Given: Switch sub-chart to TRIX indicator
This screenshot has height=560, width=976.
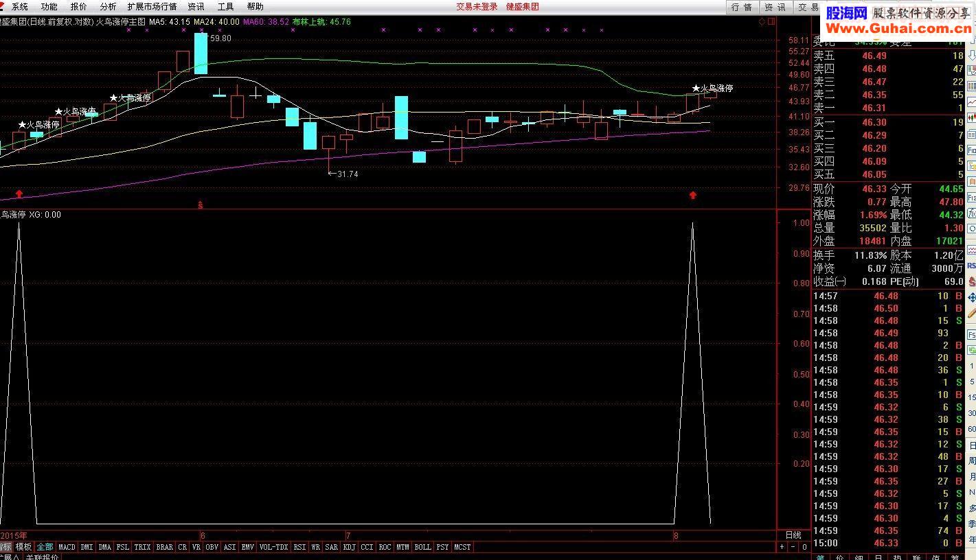Looking at the screenshot, I should click(142, 547).
